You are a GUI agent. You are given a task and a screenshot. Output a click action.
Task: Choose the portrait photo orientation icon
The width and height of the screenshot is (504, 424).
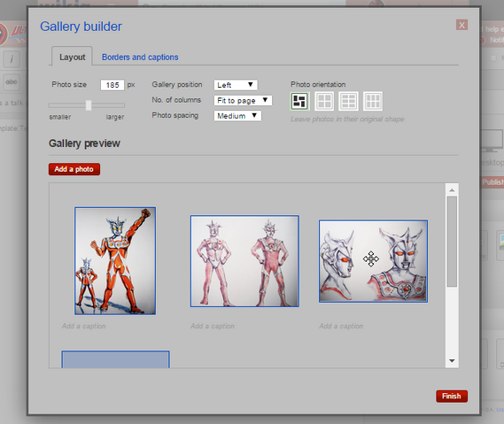point(373,101)
